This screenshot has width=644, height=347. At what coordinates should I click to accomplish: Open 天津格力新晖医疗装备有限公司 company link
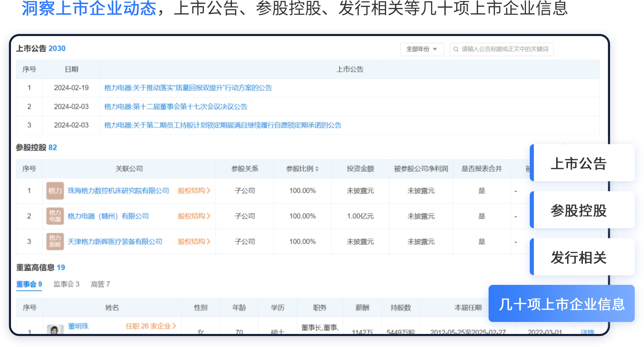click(115, 242)
